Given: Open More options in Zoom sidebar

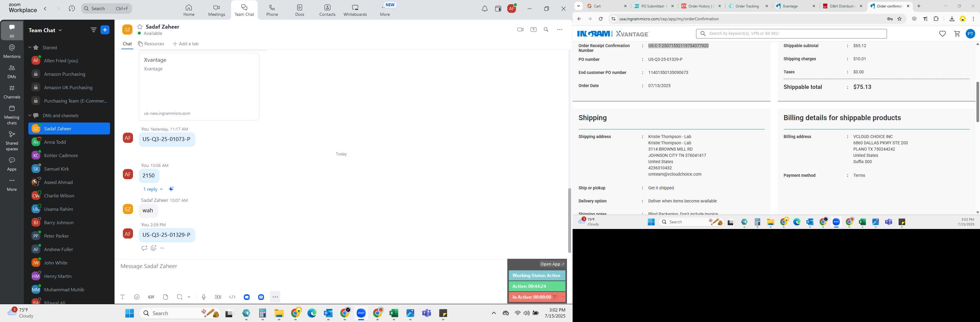Looking at the screenshot, I should [12, 184].
